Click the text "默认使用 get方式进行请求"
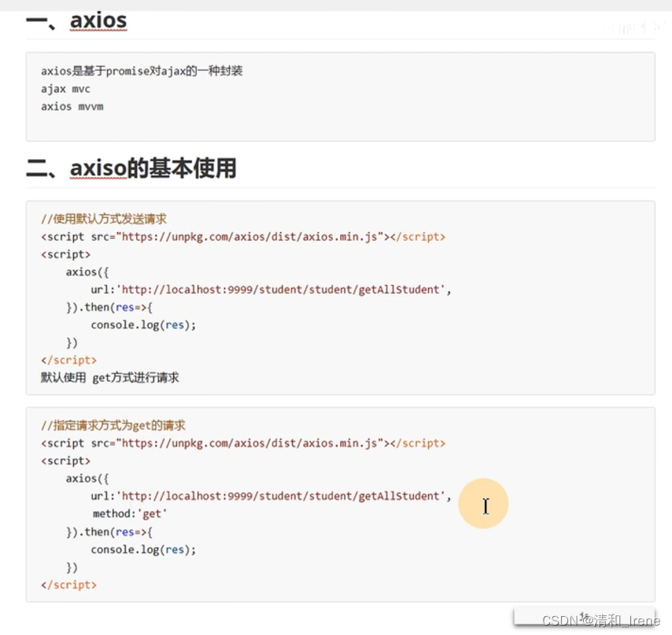The height and width of the screenshot is (635, 672). click(110, 378)
